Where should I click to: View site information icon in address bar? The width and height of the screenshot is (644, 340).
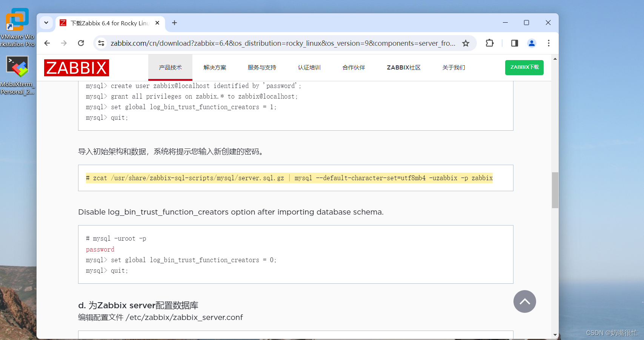(x=101, y=43)
